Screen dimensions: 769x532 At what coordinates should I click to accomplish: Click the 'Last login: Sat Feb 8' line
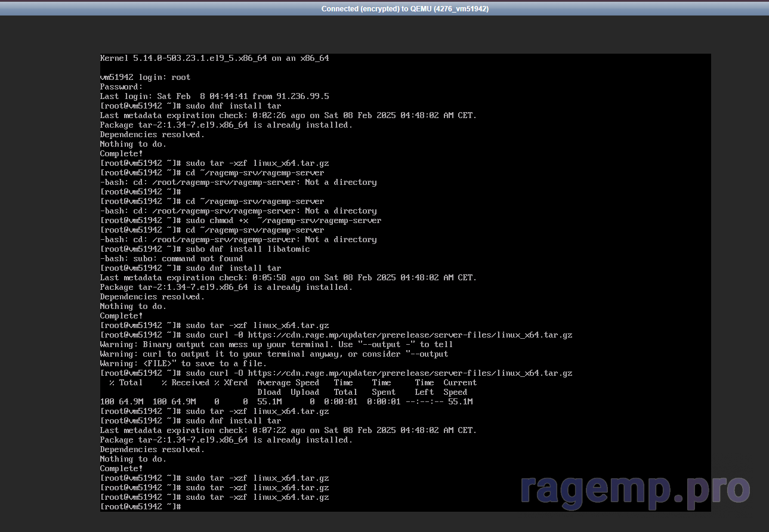point(215,96)
